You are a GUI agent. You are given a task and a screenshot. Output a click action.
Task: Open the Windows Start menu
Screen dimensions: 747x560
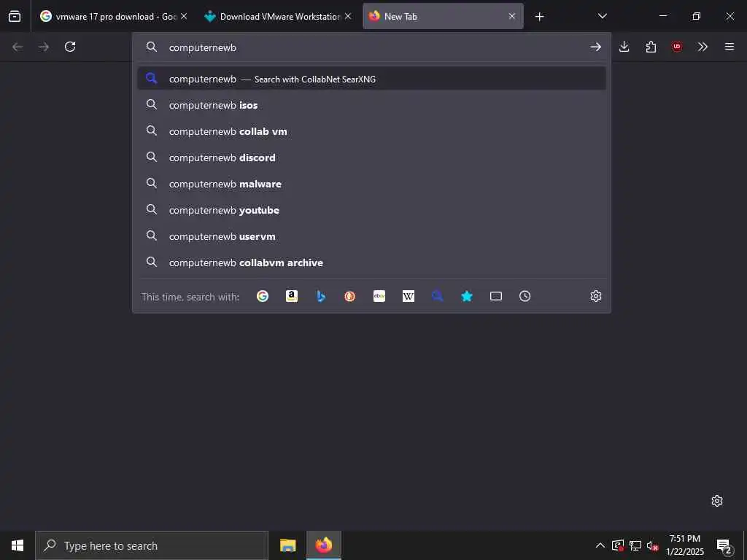[x=18, y=545]
